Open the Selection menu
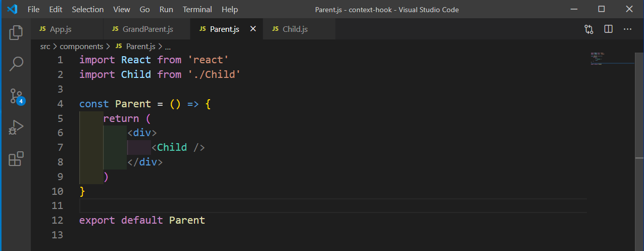The height and width of the screenshot is (251, 644). pyautogui.click(x=88, y=10)
